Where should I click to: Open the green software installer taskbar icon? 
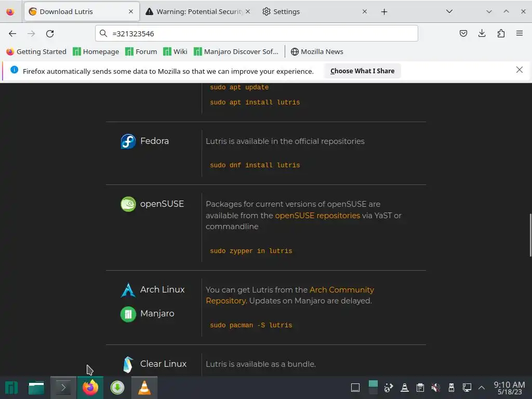click(117, 388)
